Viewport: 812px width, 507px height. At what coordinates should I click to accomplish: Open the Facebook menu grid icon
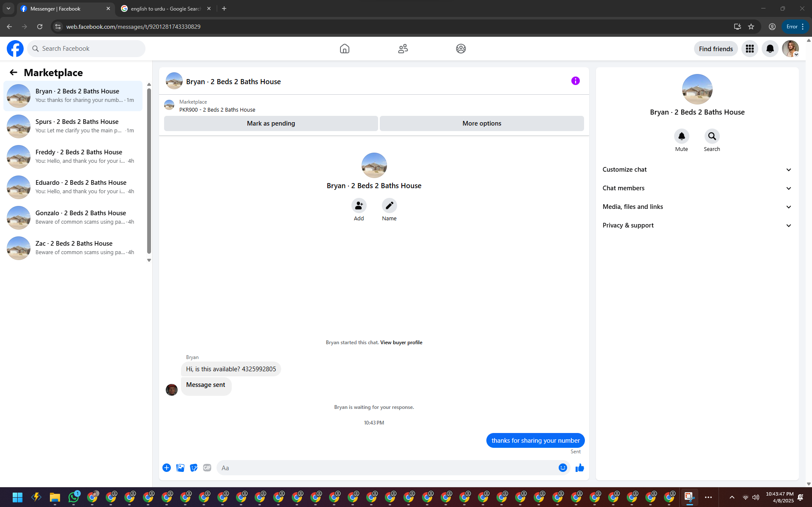coord(749,49)
